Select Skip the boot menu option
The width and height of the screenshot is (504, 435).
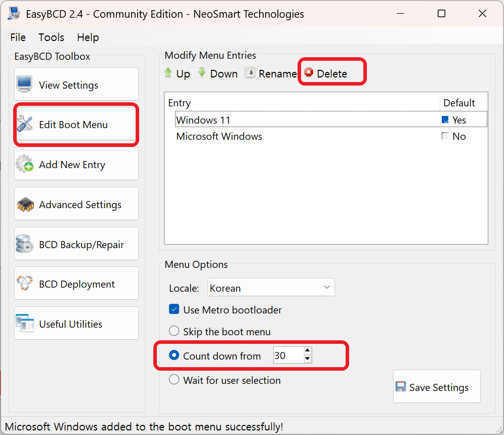tap(174, 332)
